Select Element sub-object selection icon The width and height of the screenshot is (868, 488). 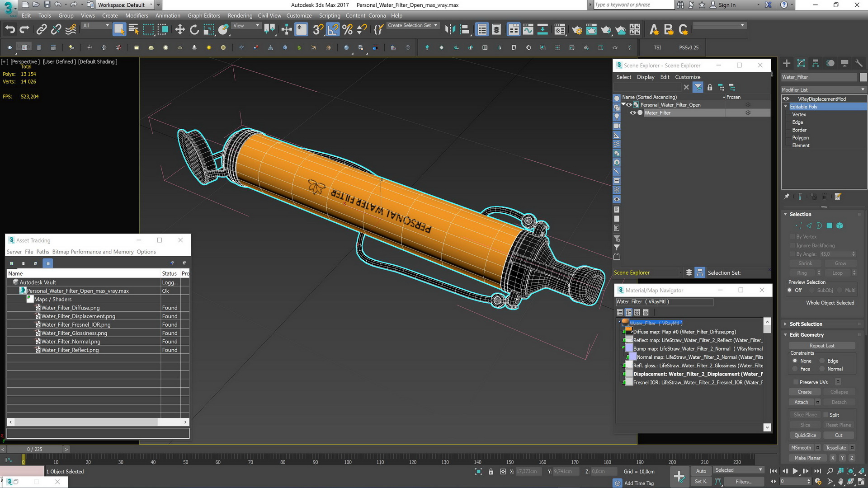[840, 225]
